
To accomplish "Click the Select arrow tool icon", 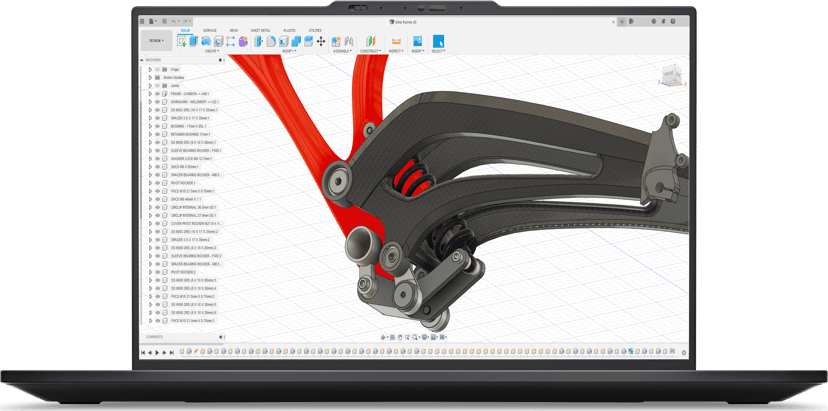I will coord(438,41).
